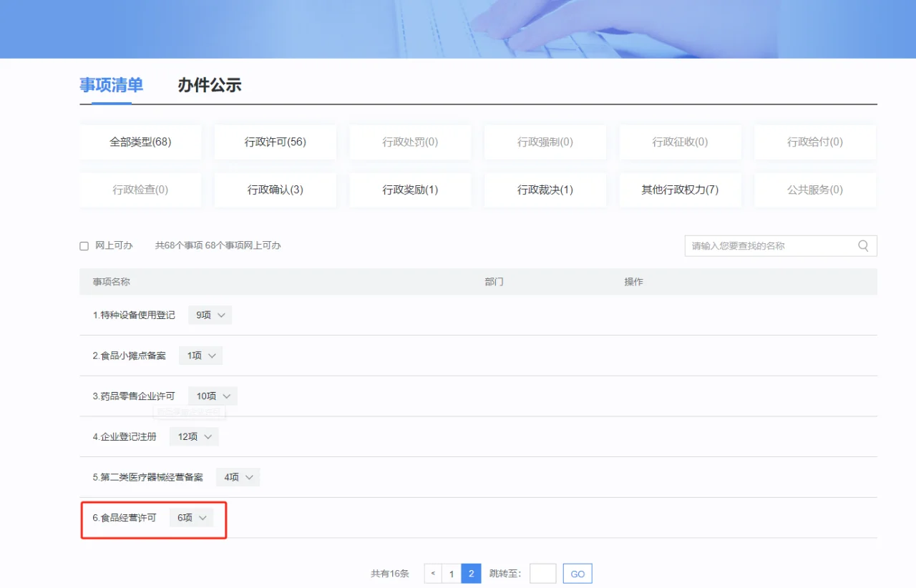Filter by 行政许可(56)

point(276,142)
